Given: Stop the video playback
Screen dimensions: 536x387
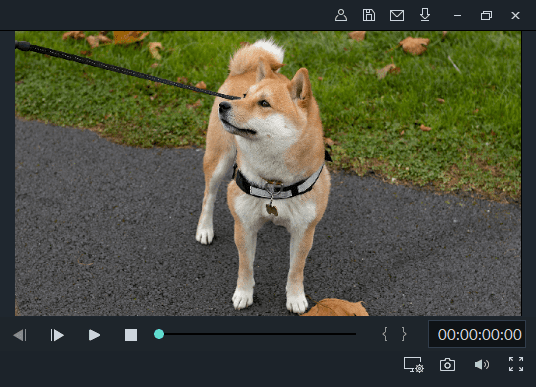Looking at the screenshot, I should [131, 335].
